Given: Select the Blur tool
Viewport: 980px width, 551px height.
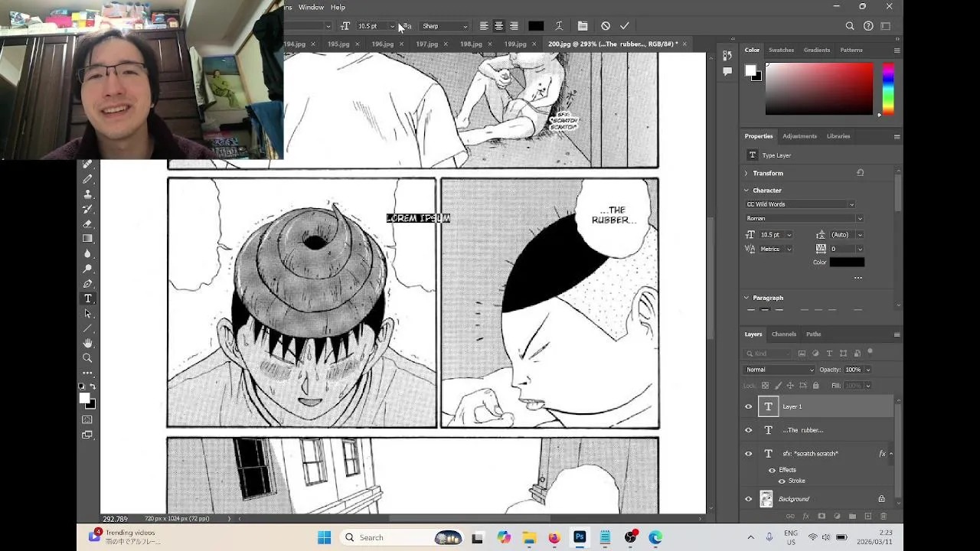Looking at the screenshot, I should (87, 254).
